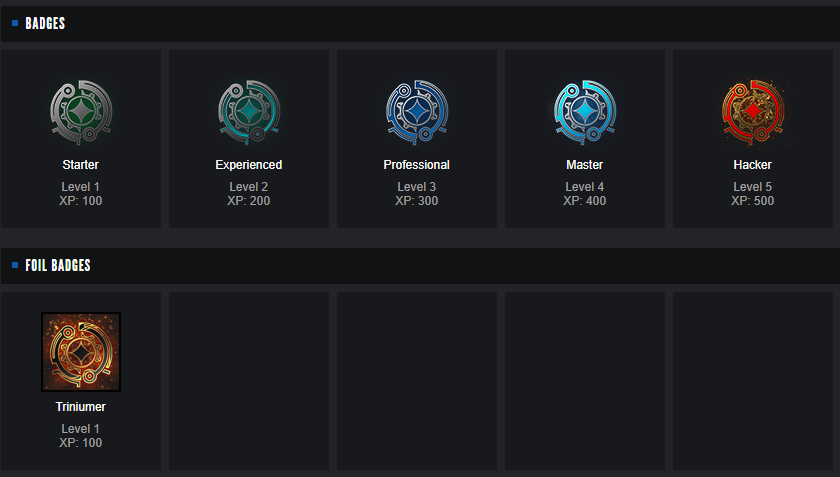
Task: Select the Professional badge label
Action: tap(417, 165)
